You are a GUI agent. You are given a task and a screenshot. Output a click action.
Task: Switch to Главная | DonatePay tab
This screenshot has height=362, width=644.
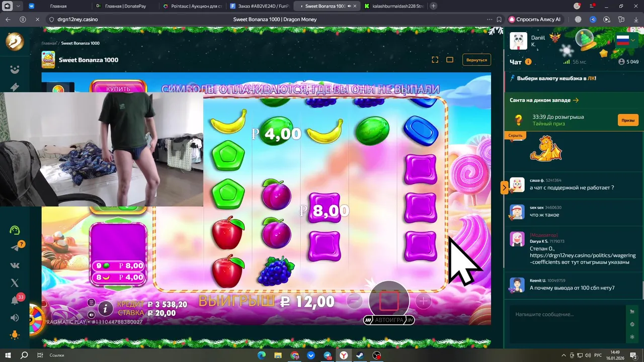click(x=124, y=6)
